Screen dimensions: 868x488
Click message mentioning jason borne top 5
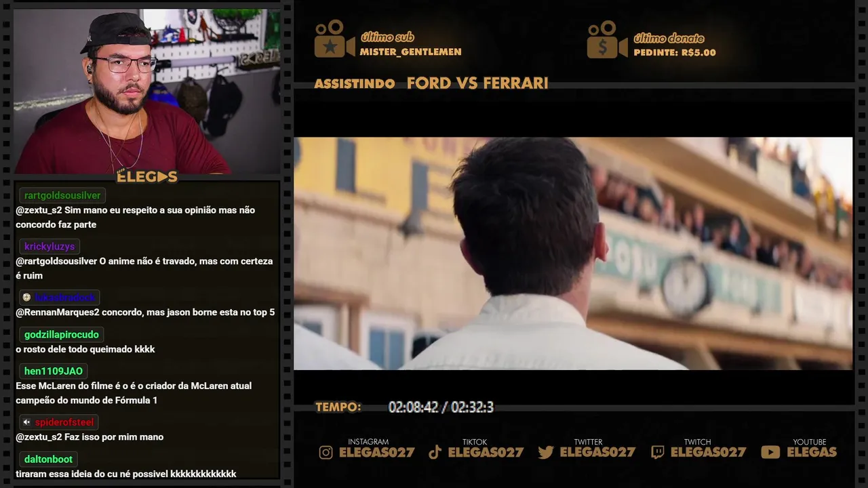[145, 312]
